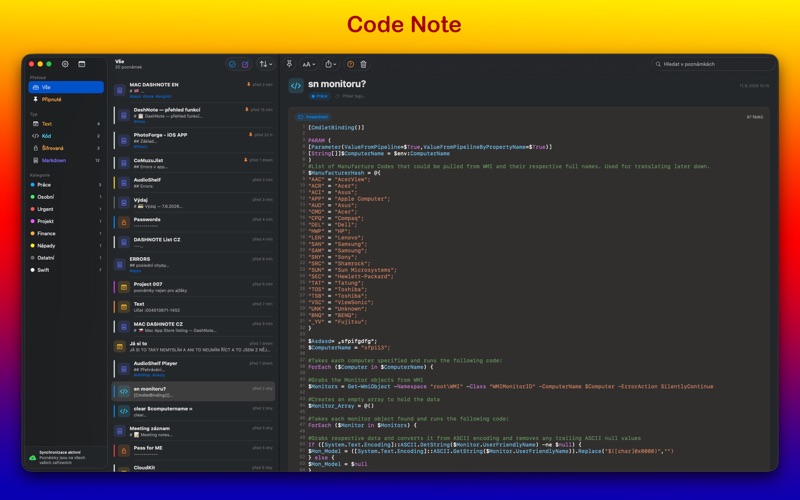This screenshot has height=500, width=800.
Task: Select 'Vše' in the sidebar
Action: click(x=66, y=87)
